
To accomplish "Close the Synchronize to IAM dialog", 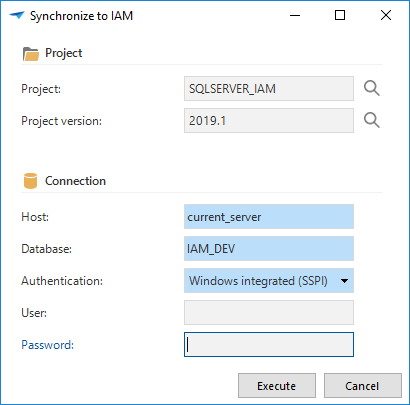I will (386, 15).
